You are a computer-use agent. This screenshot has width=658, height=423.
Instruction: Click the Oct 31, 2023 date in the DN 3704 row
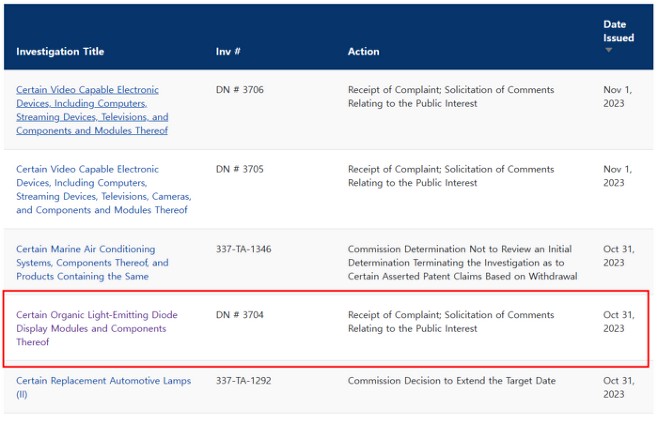tap(619, 321)
